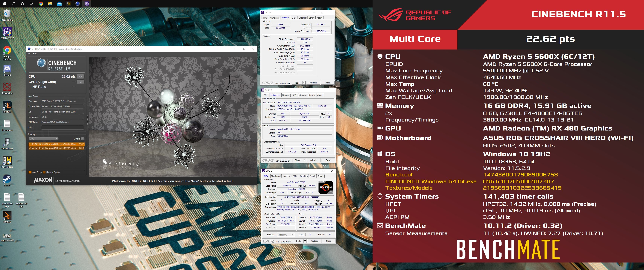Open Steam desktop shortcut
The height and width of the screenshot is (270, 644).
7,180
